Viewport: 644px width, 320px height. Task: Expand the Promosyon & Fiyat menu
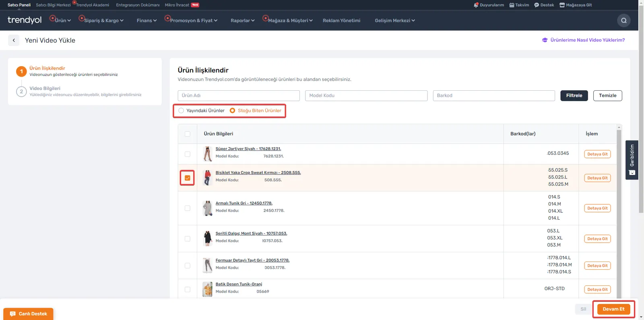tap(194, 21)
